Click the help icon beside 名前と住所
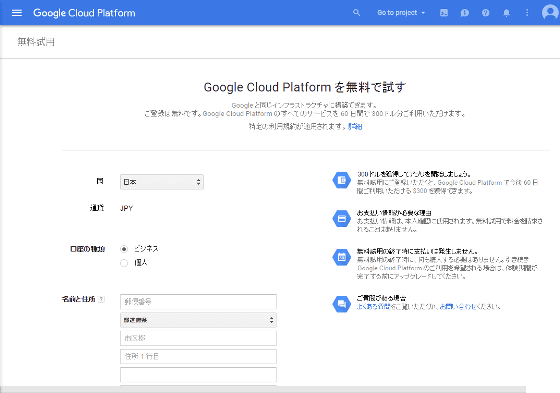Image resolution: width=560 pixels, height=393 pixels. tap(101, 299)
